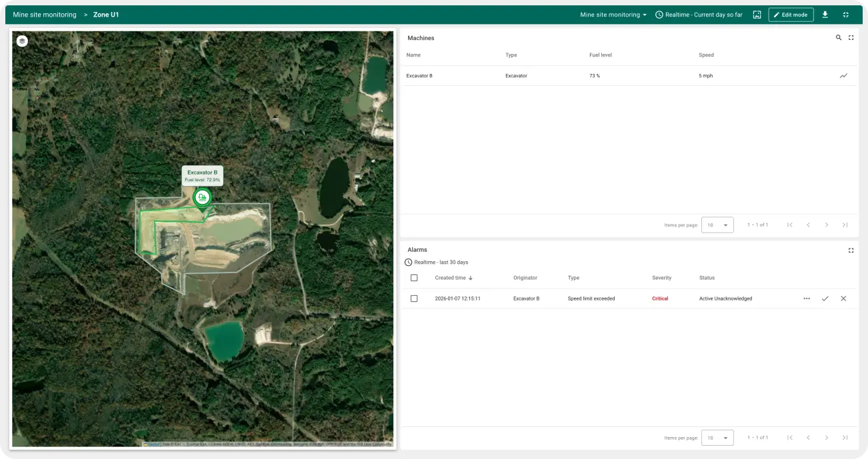Image resolution: width=868 pixels, height=459 pixels.
Task: Acknowledge the Speed limit exceeded alarm
Action: [x=825, y=298]
